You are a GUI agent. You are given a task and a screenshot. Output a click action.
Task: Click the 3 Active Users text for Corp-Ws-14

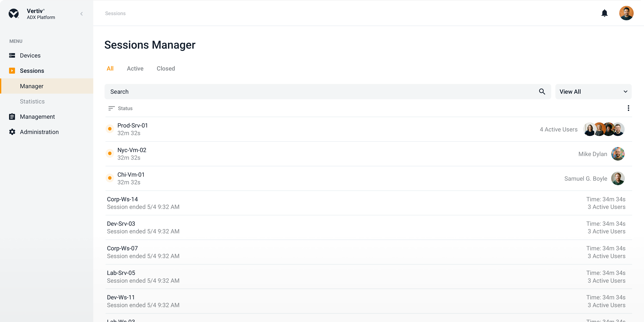coord(606,207)
